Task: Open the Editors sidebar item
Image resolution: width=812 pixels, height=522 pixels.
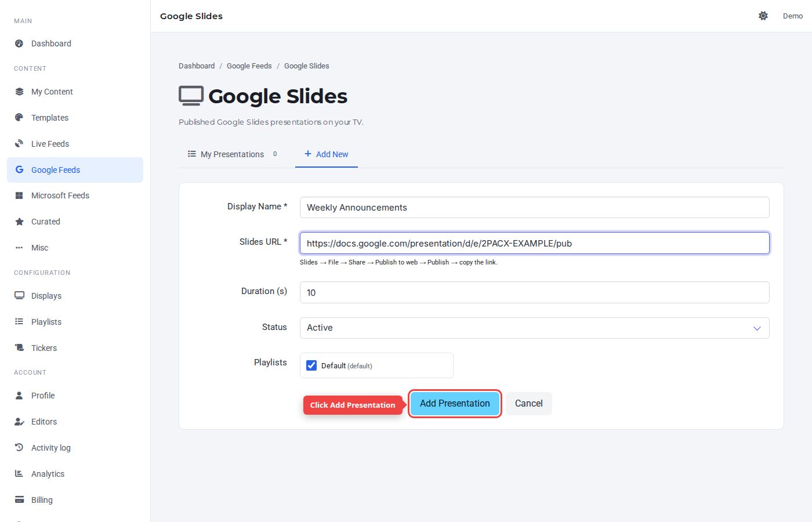Action: [75, 422]
